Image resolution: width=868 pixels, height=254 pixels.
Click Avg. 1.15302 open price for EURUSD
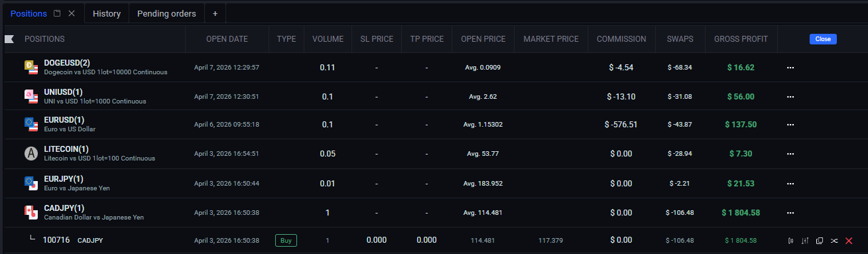tap(483, 125)
